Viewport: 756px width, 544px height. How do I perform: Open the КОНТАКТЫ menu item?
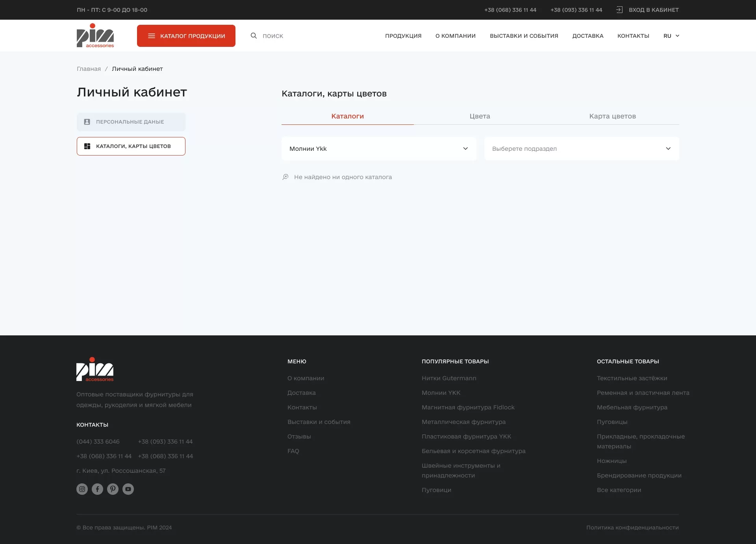coord(633,35)
